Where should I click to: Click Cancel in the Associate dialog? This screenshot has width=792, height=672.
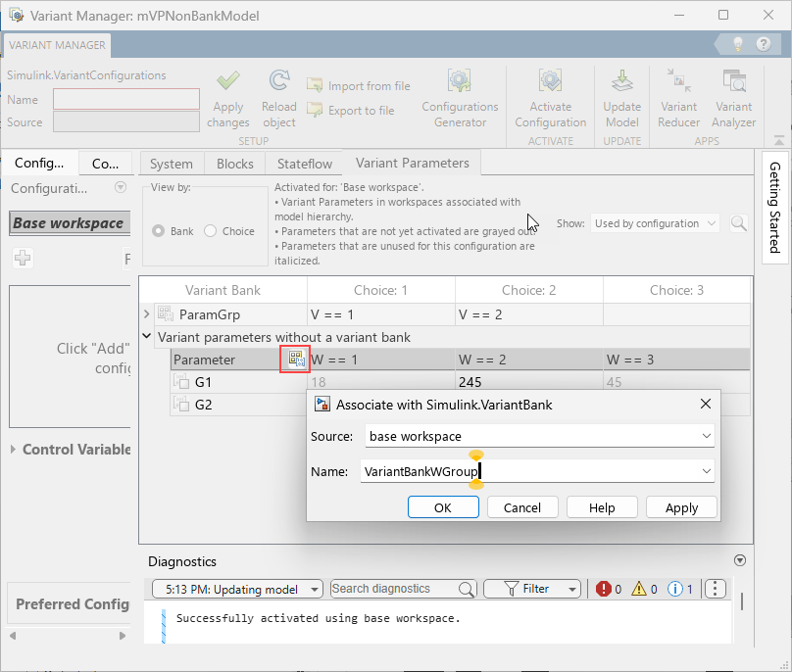point(522,506)
